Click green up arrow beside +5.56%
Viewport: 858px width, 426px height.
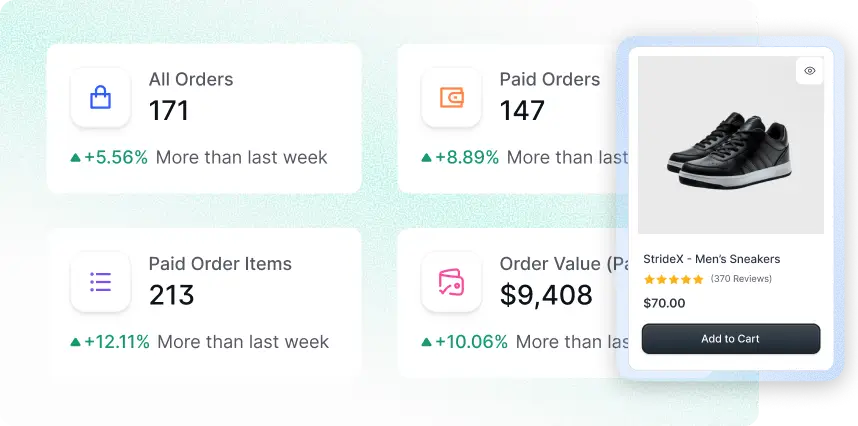pyautogui.click(x=76, y=157)
